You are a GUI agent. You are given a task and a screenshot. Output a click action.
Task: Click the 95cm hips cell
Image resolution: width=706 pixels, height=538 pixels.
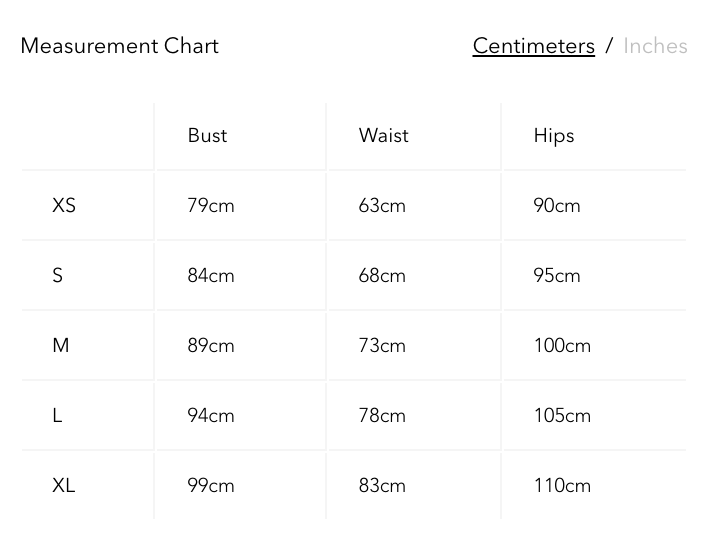[x=557, y=276]
